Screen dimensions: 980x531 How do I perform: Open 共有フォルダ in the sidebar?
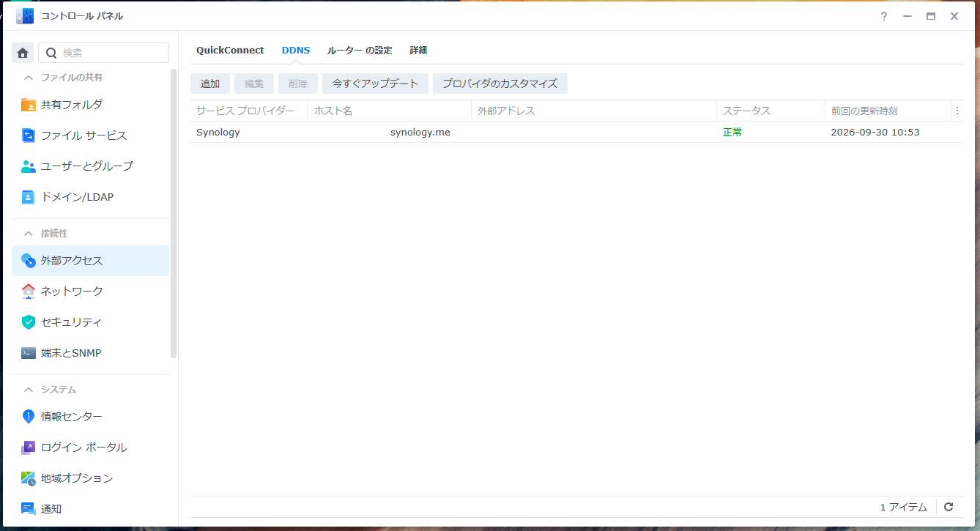[x=90, y=105]
